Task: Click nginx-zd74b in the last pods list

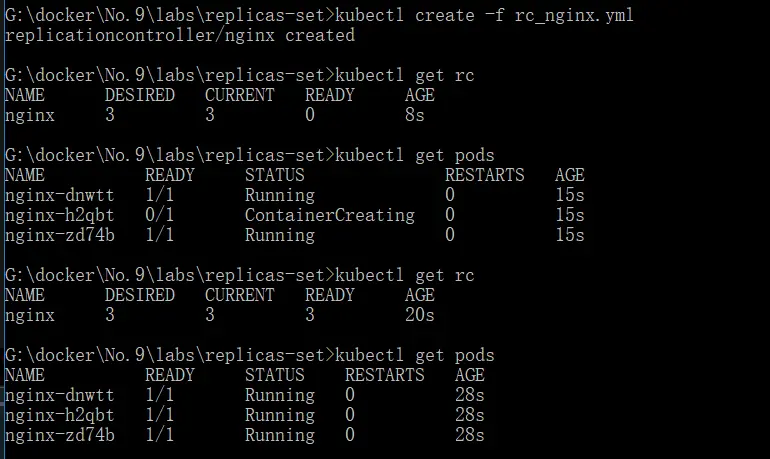Action: [x=59, y=435]
